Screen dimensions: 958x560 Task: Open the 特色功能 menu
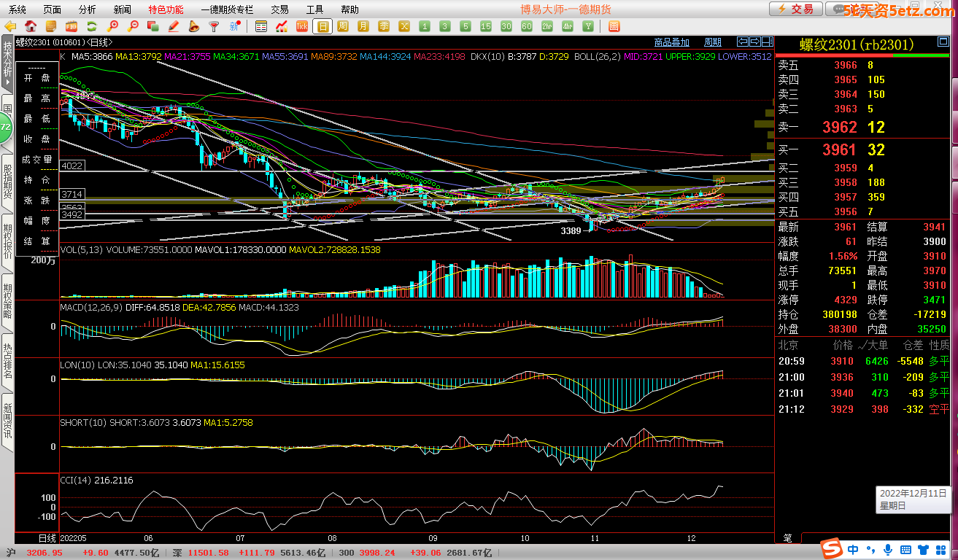[166, 9]
